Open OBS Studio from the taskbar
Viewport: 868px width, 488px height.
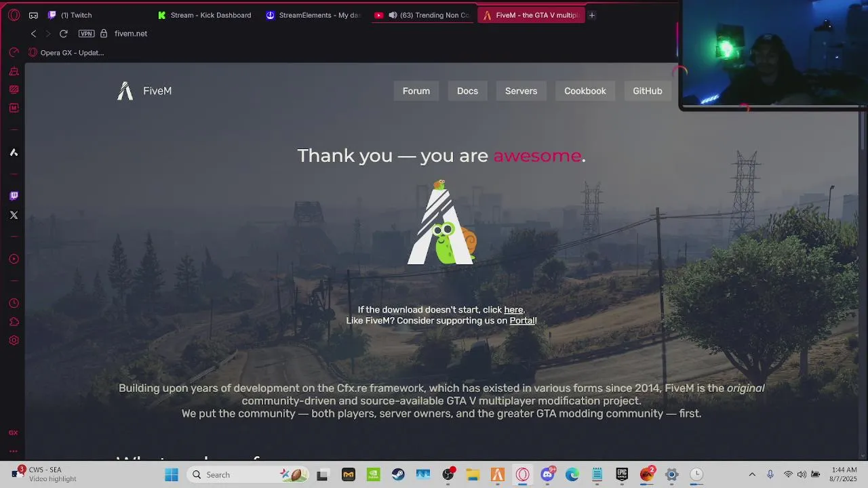coord(448,474)
